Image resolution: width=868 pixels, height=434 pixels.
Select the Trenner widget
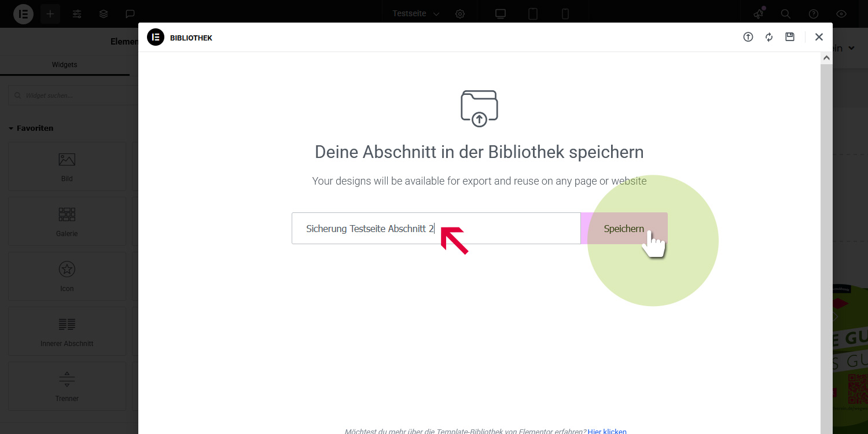67,387
